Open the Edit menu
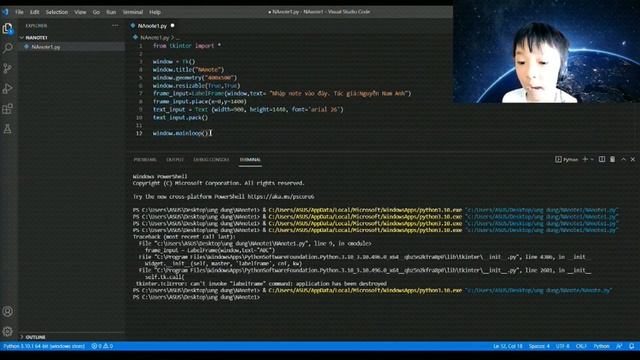640x360 pixels. tap(35, 12)
